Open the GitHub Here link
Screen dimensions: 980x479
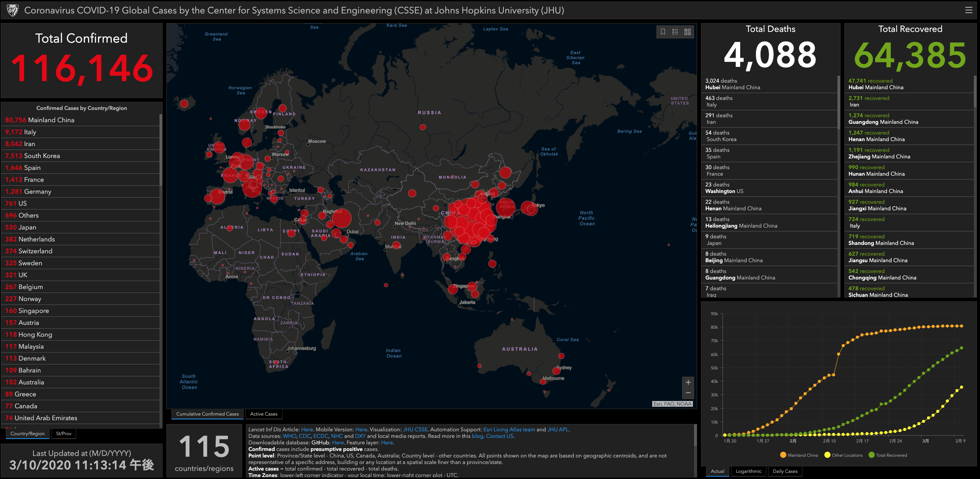point(337,443)
